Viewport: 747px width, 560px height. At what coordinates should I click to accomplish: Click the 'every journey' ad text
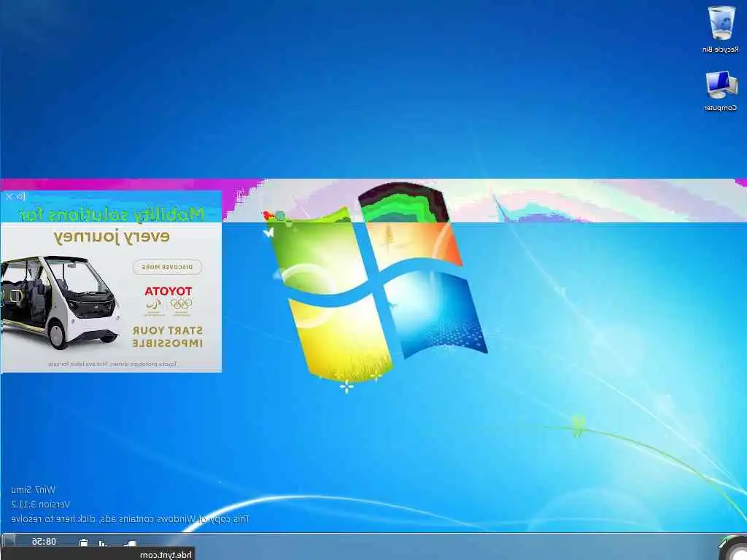pos(112,237)
